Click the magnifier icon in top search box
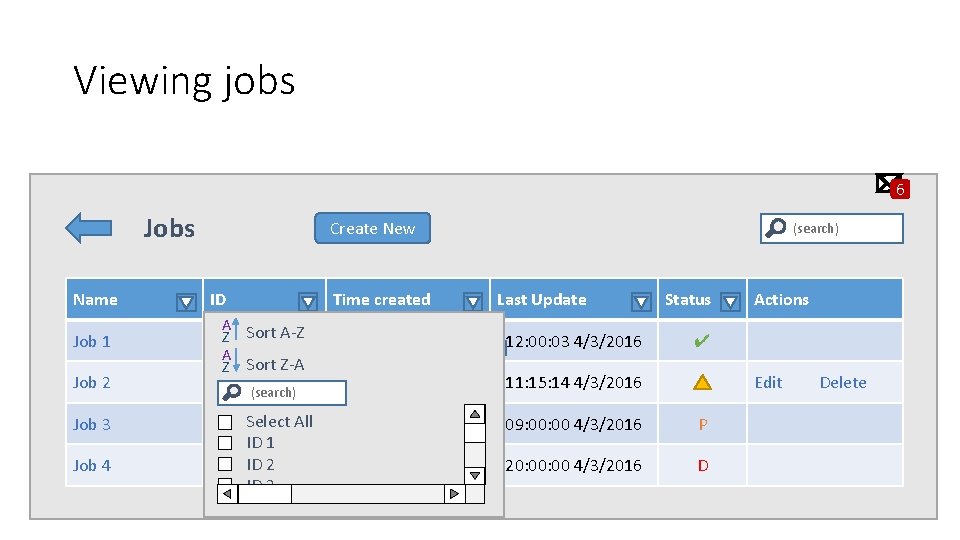The image size is (960, 540). click(x=775, y=228)
